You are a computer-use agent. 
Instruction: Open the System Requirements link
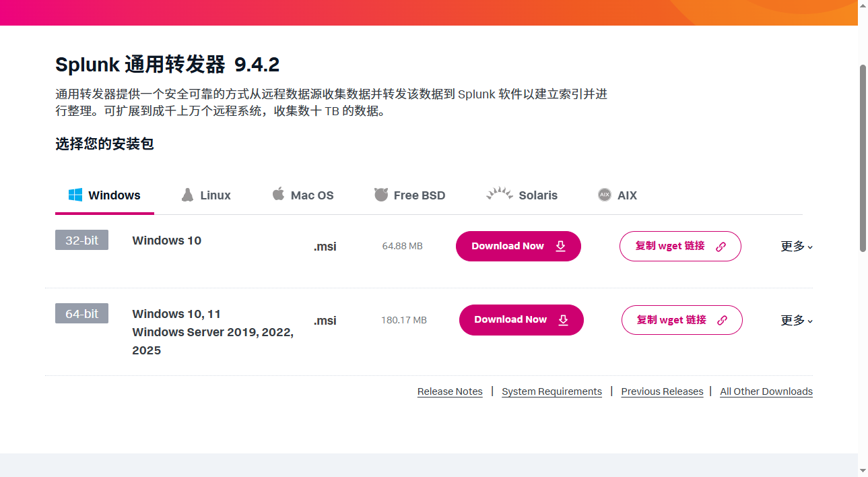pos(552,391)
